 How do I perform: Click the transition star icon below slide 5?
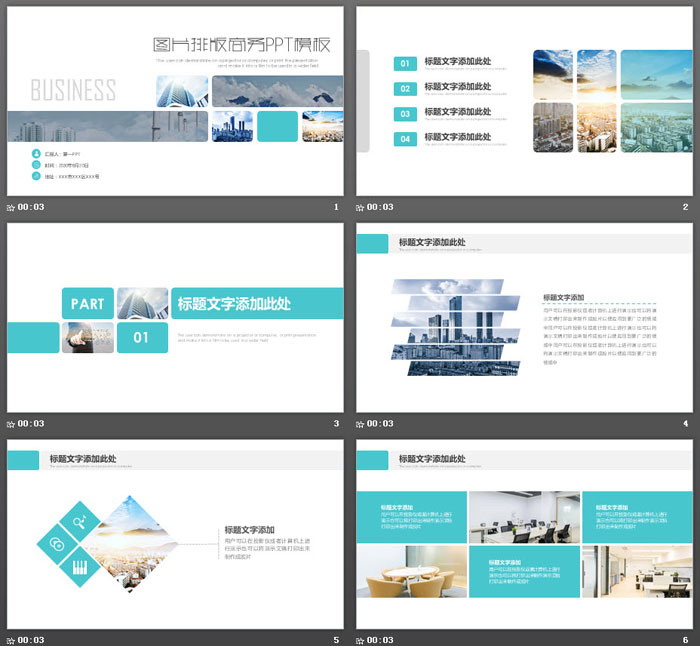tap(11, 640)
